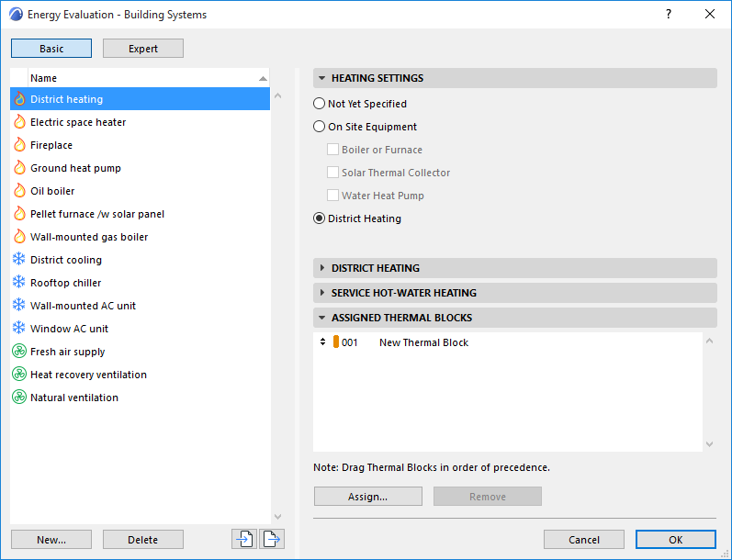
Task: Click the orange thermal block 001 icon
Action: [335, 342]
